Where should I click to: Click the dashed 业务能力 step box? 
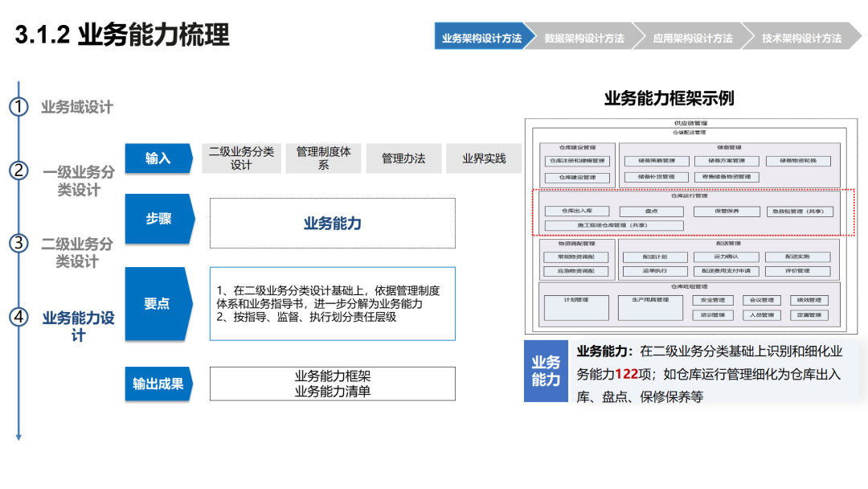[332, 223]
